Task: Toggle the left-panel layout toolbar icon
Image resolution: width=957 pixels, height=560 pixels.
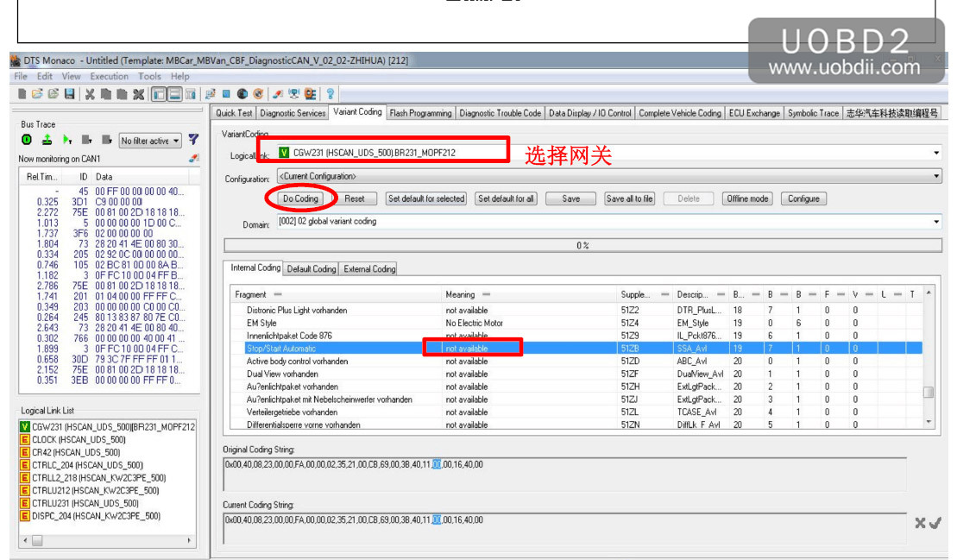Action: 159,94
